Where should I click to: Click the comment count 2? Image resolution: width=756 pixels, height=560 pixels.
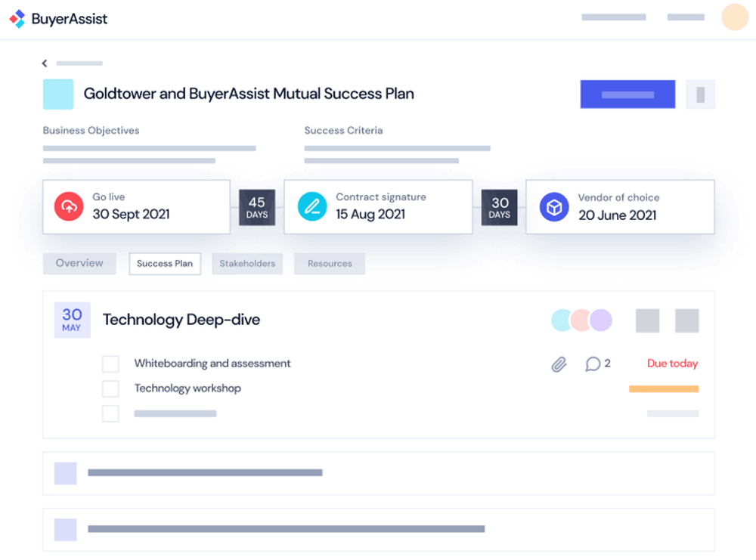607,364
